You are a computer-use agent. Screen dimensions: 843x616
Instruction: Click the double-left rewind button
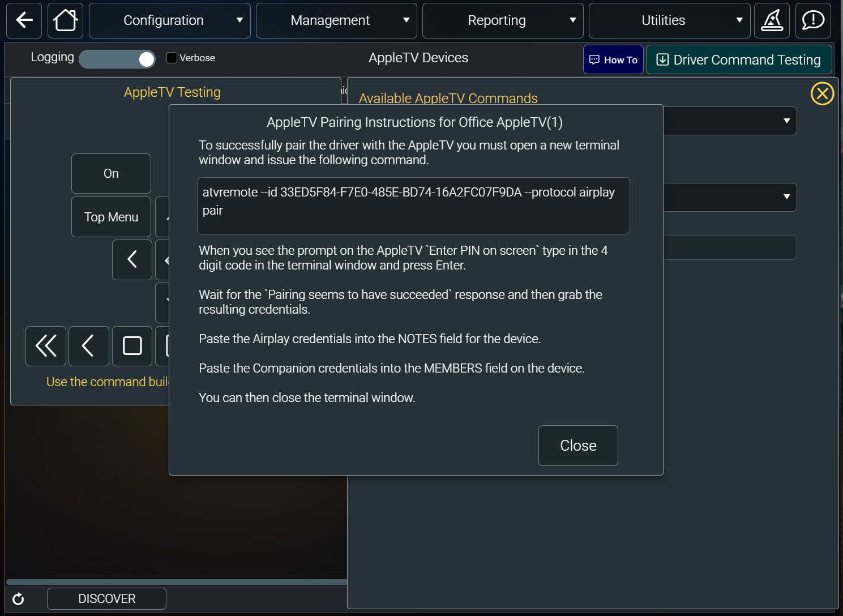[46, 346]
